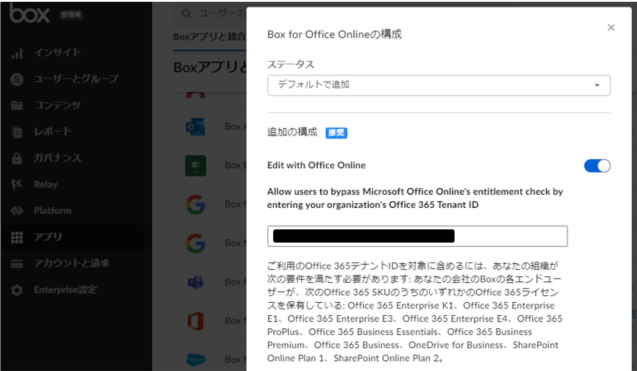
Task: Click the コンテンツ folder icon
Action: (x=17, y=105)
